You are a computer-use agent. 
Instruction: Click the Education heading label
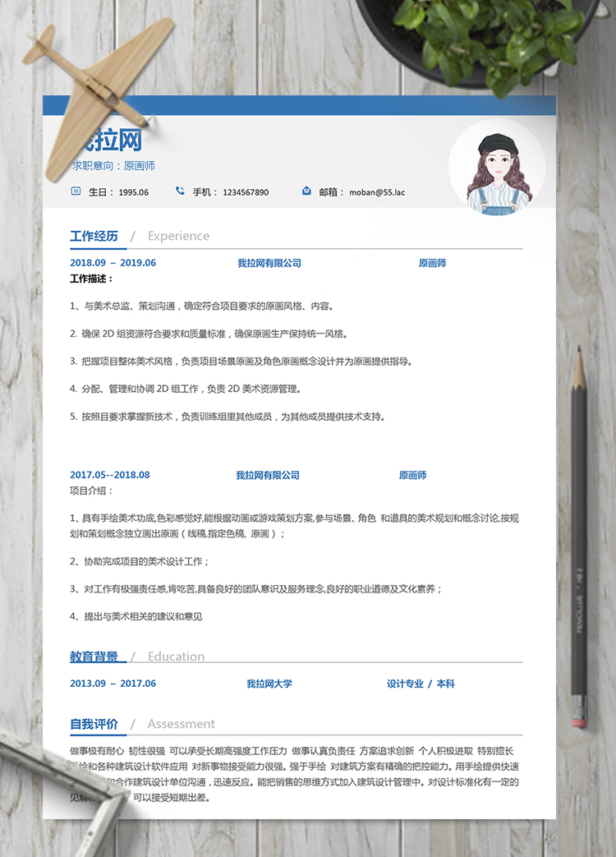pyautogui.click(x=176, y=657)
